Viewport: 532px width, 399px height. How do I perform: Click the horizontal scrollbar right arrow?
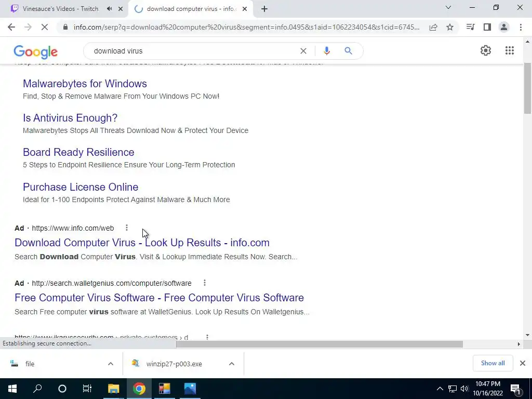click(x=518, y=344)
